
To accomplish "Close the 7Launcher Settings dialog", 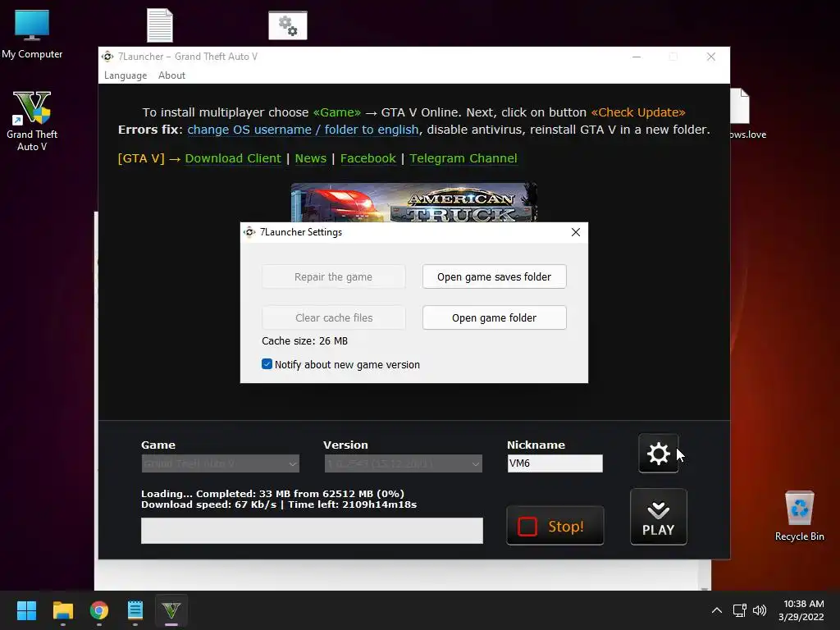I will pos(575,232).
